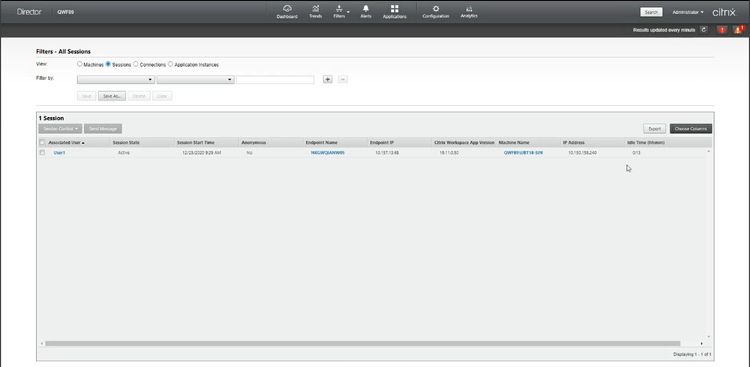Click the filter value input field

point(275,79)
